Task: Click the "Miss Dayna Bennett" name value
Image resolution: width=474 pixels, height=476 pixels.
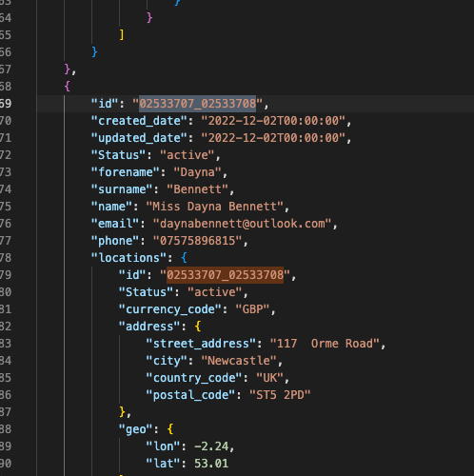Action: tap(214, 207)
